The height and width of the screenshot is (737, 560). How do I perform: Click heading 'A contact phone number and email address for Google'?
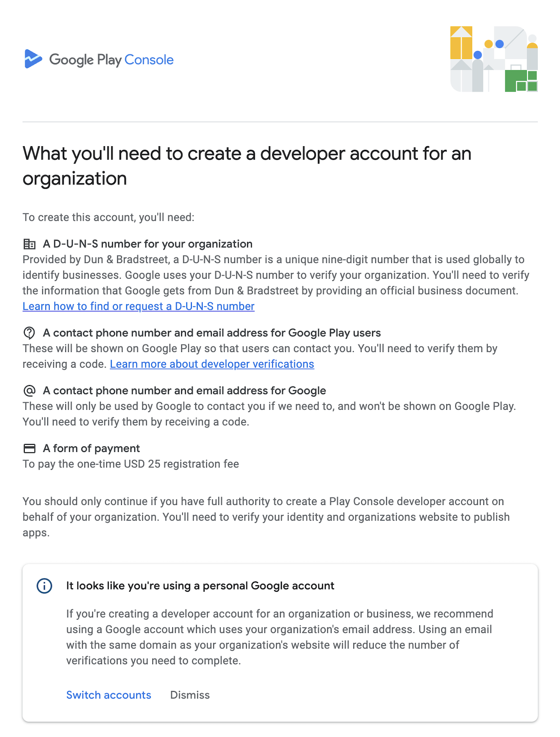(x=185, y=391)
